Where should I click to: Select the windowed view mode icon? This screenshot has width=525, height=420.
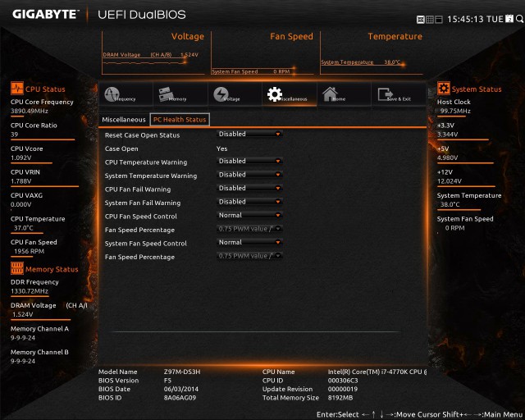tap(439, 20)
